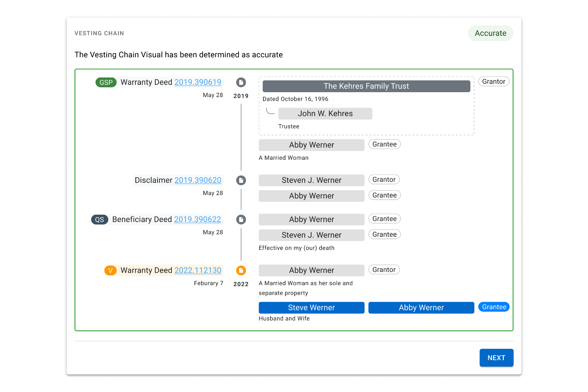Select The Kehres Family Trust party bar
588x392 pixels.
pos(366,86)
